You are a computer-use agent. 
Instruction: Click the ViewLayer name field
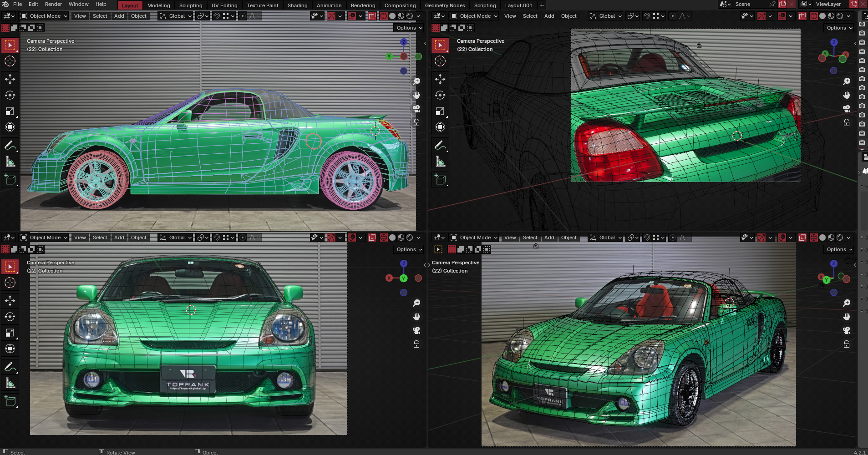click(831, 4)
